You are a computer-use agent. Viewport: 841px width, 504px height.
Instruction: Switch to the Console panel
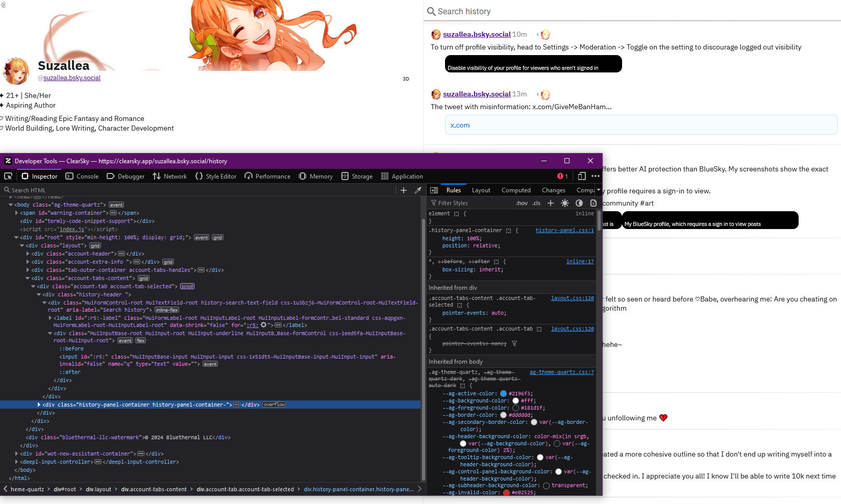pyautogui.click(x=82, y=176)
